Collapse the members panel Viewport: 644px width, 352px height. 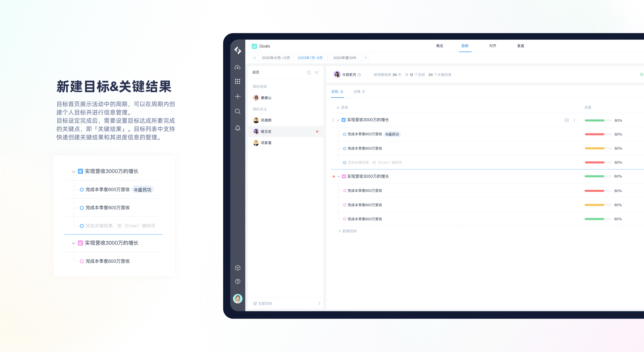tap(317, 72)
